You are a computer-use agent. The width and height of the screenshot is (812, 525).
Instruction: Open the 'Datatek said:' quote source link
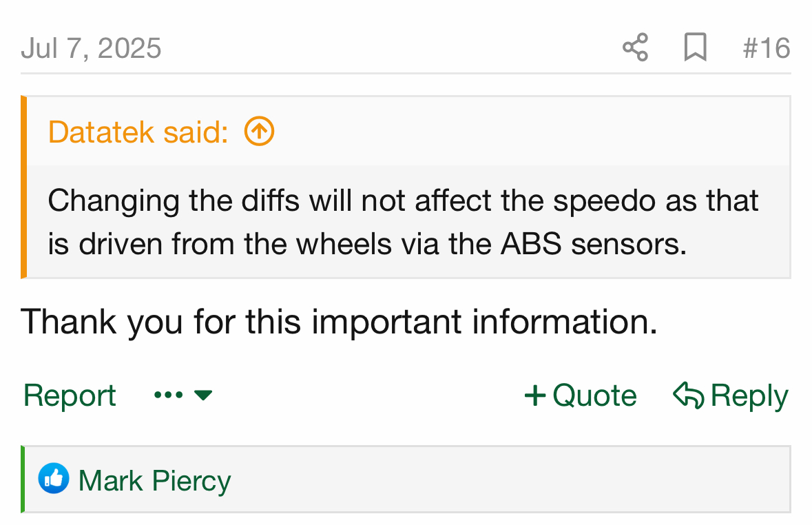[x=138, y=132]
